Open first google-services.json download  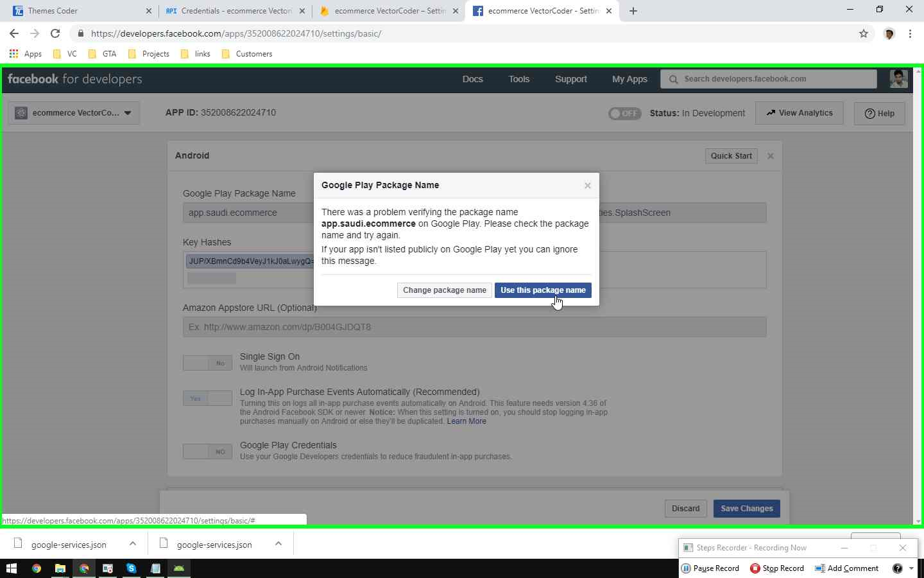69,545
